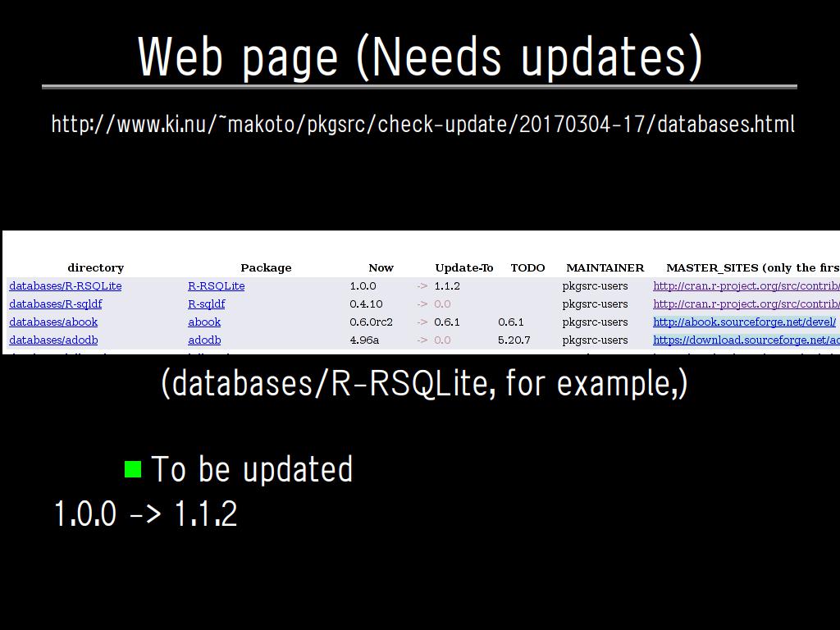This screenshot has height=630, width=840.
Task: Click the green square bullet icon
Action: 133,469
